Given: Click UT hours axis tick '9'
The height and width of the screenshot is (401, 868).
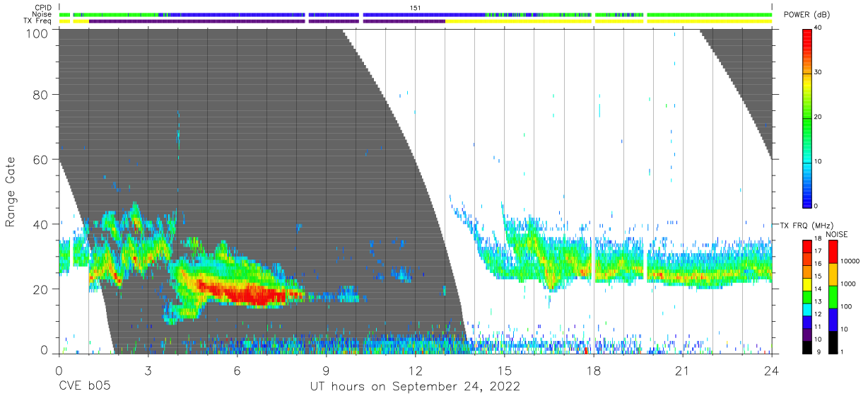Looking at the screenshot, I should coord(326,371).
